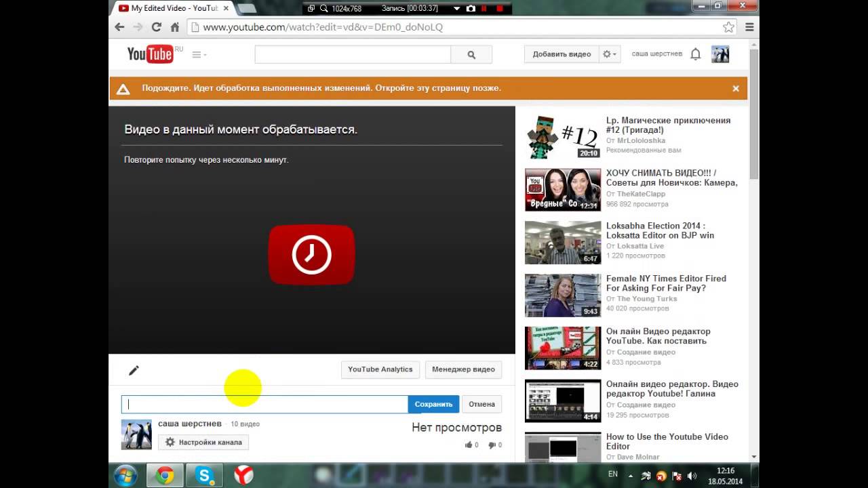The width and height of the screenshot is (868, 488).
Task: Click the thumbs-down dislike icon
Action: click(x=492, y=445)
